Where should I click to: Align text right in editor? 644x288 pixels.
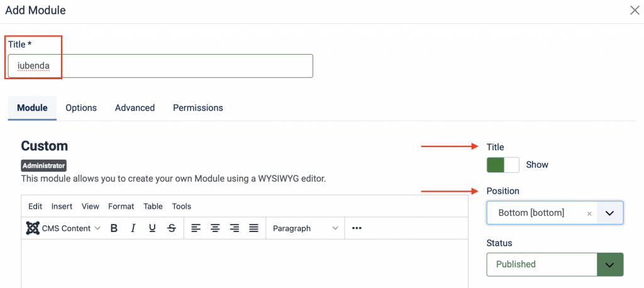[x=235, y=228]
